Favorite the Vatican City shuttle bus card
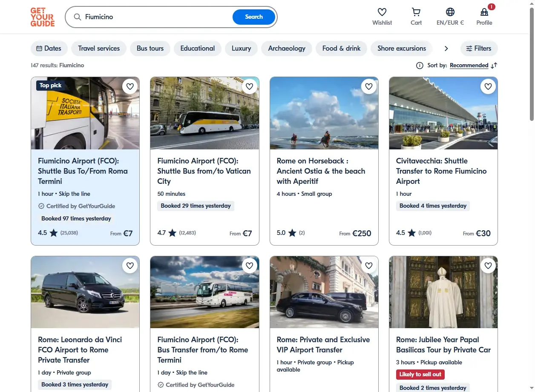535x392 pixels. click(x=250, y=87)
